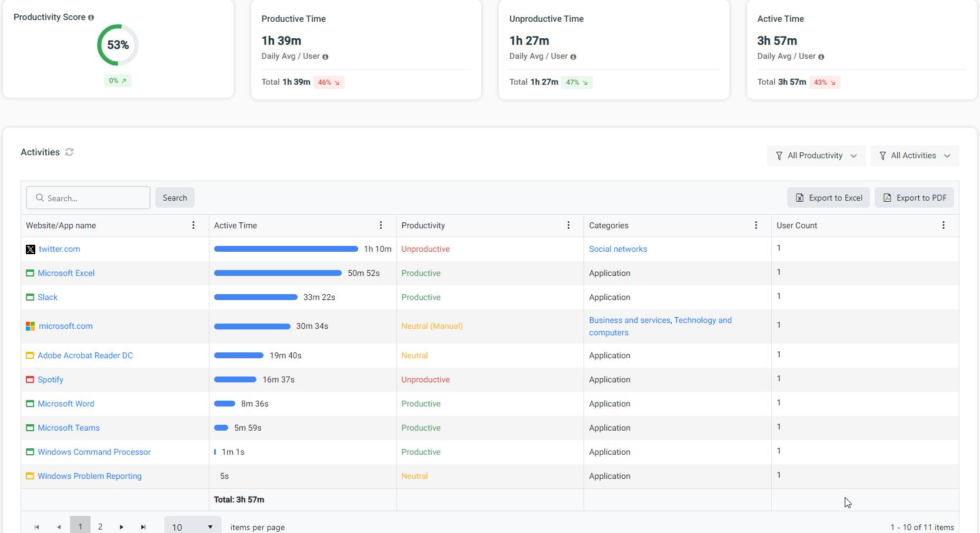Expand the All Productivity filter dropdown
Screen dimensions: 980x533
pos(816,156)
